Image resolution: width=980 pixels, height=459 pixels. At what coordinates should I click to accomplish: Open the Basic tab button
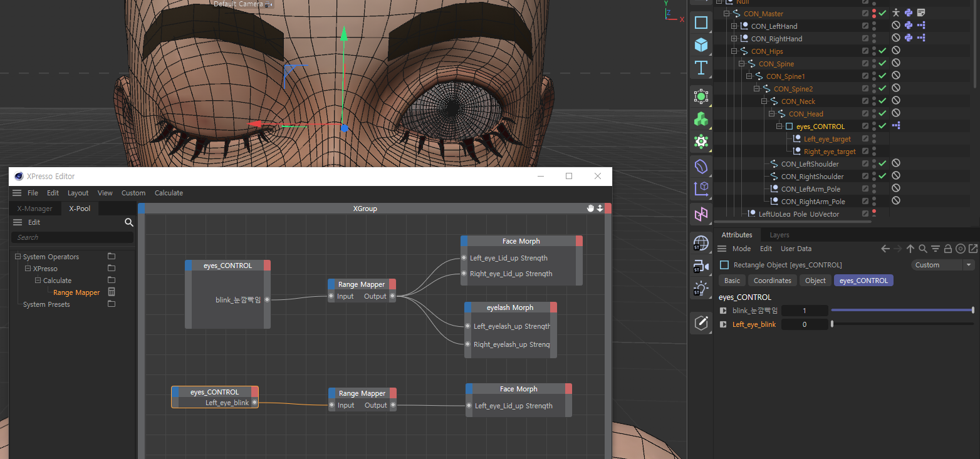pos(732,281)
